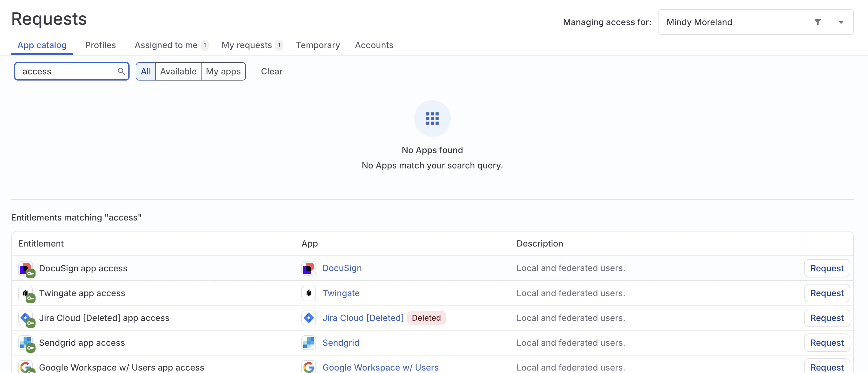Click the search magnifier icon
The height and width of the screenshot is (373, 868).
pyautogui.click(x=121, y=71)
